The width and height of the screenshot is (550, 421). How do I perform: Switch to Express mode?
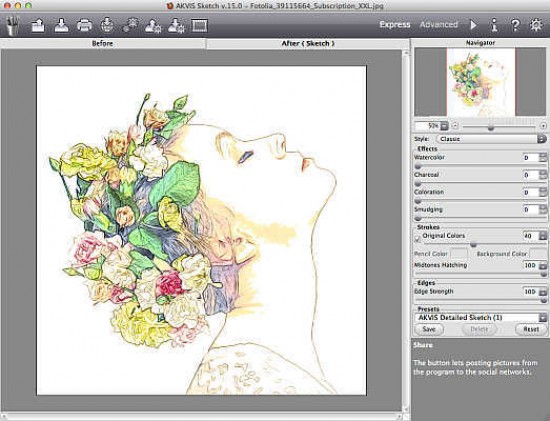[x=395, y=25]
